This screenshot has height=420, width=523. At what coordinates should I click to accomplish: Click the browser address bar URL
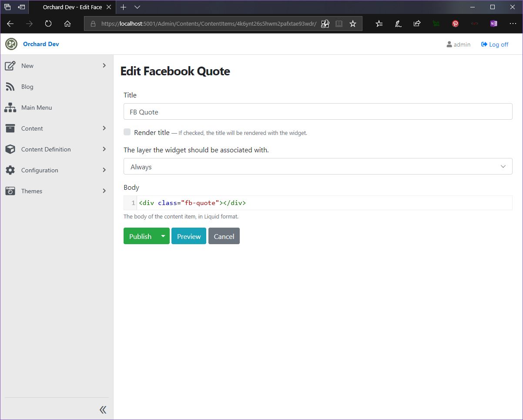click(209, 24)
